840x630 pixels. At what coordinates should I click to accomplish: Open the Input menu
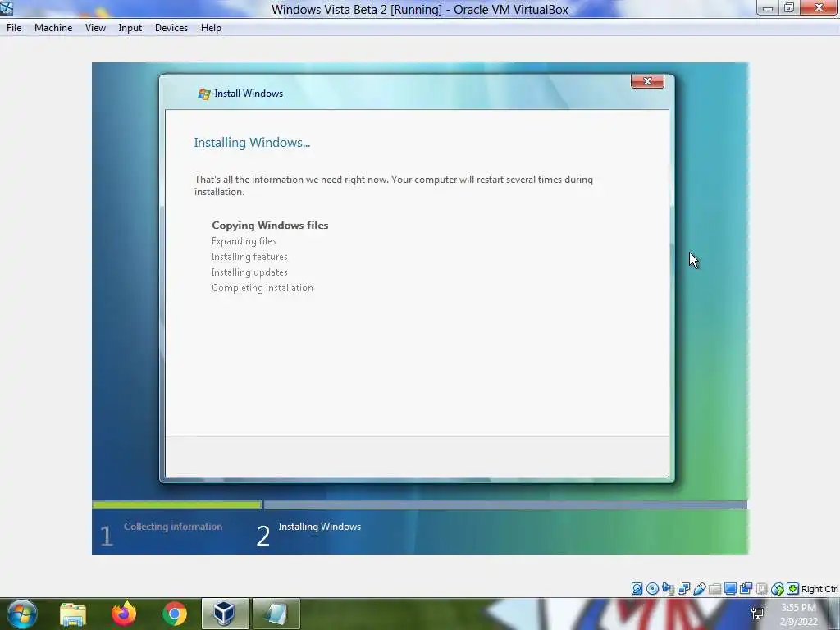tap(130, 28)
